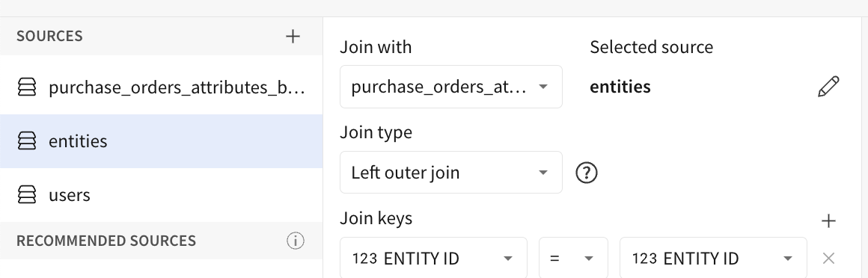Screen dimensions: 868x278
Task: Open the Left outer join dropdown
Action: (x=451, y=173)
